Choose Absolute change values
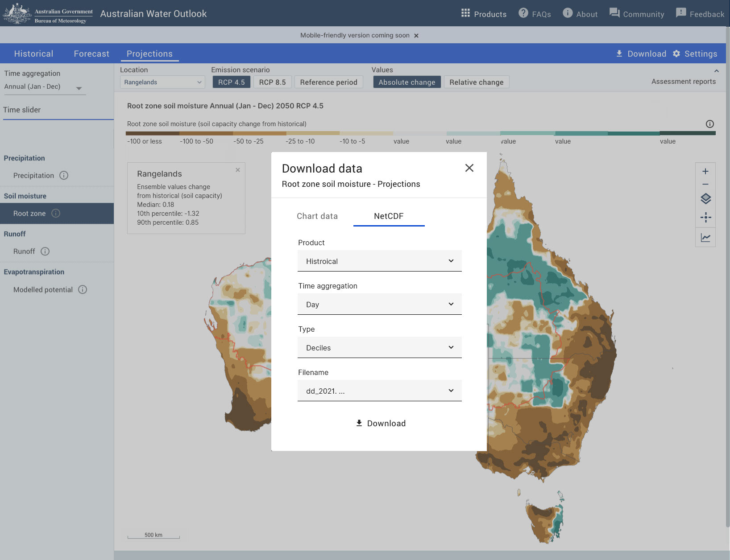The image size is (730, 560). click(406, 82)
